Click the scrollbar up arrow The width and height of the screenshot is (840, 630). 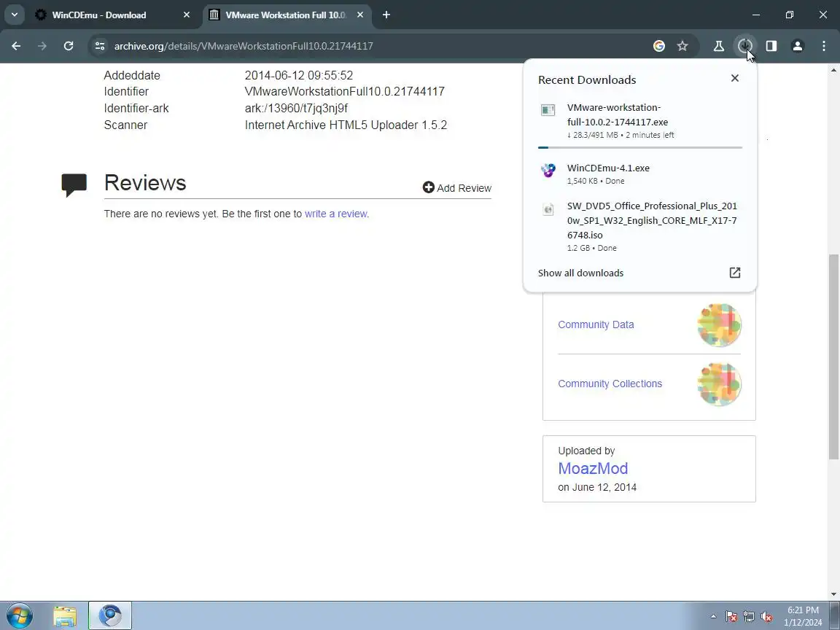tap(833, 70)
